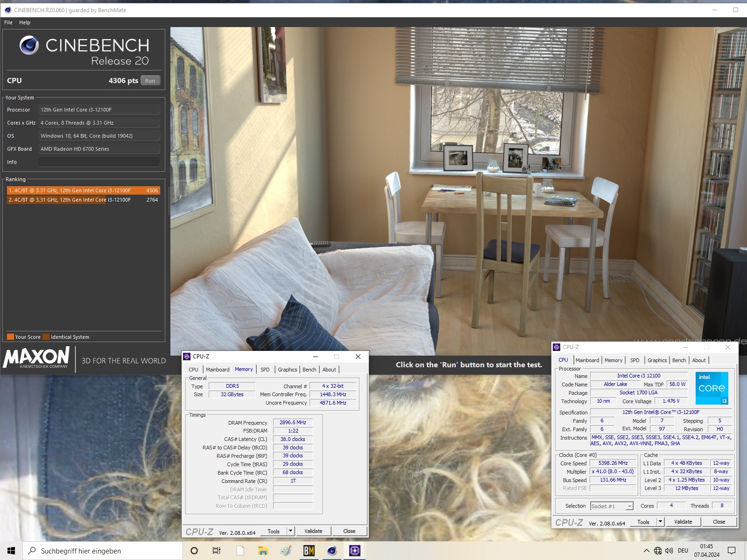
Task: Switch to Cinebench taskbar icon
Action: pyautogui.click(x=332, y=551)
